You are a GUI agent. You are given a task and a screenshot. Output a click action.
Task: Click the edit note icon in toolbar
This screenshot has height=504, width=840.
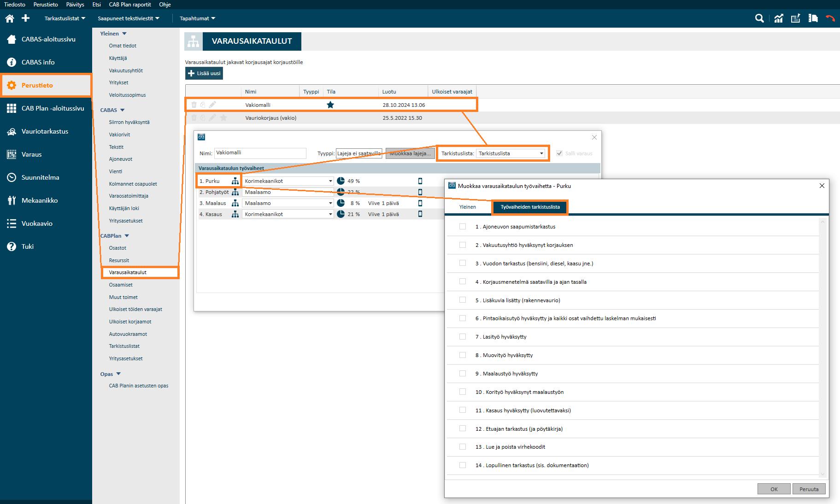click(795, 18)
